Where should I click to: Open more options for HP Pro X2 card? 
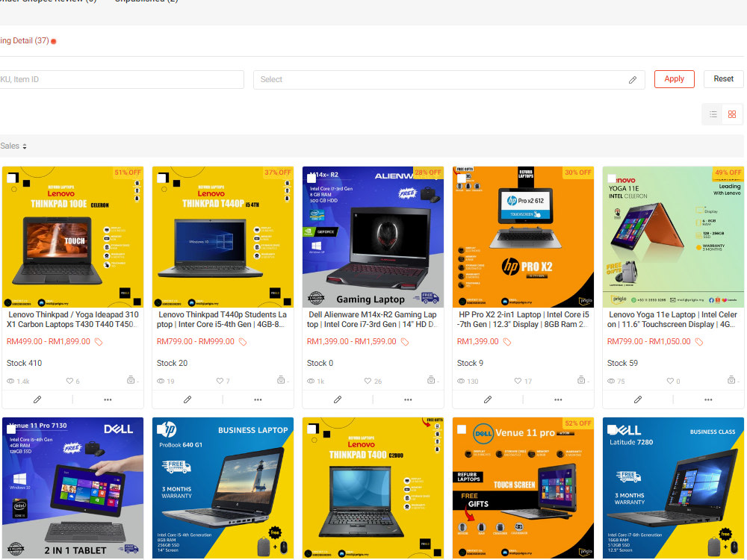[x=558, y=400]
